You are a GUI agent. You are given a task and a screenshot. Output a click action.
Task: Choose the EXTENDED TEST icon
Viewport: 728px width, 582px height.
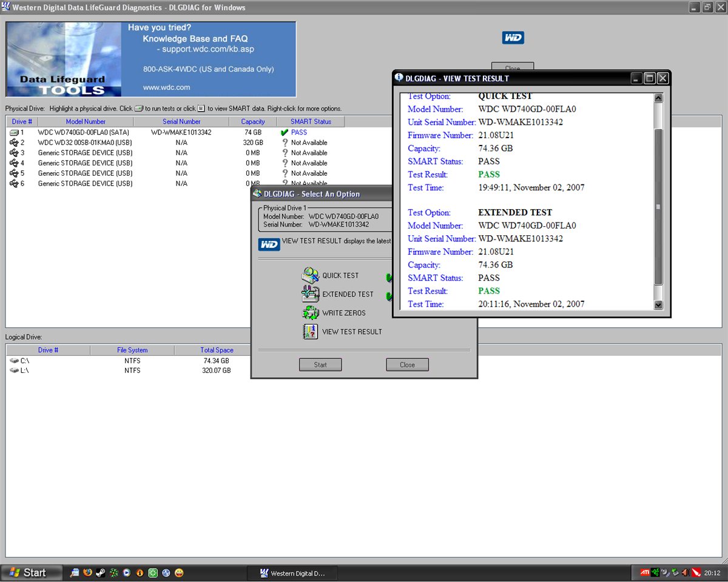(x=310, y=294)
